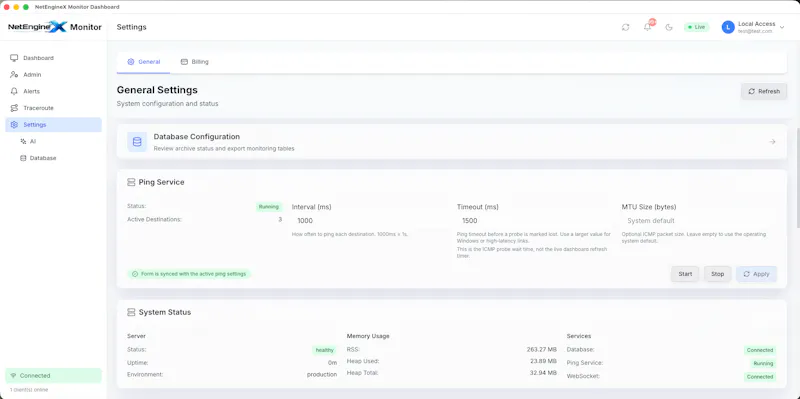Click the Connected indicator at sidebar bottom
Screen dimensions: 800x399
(x=54, y=376)
